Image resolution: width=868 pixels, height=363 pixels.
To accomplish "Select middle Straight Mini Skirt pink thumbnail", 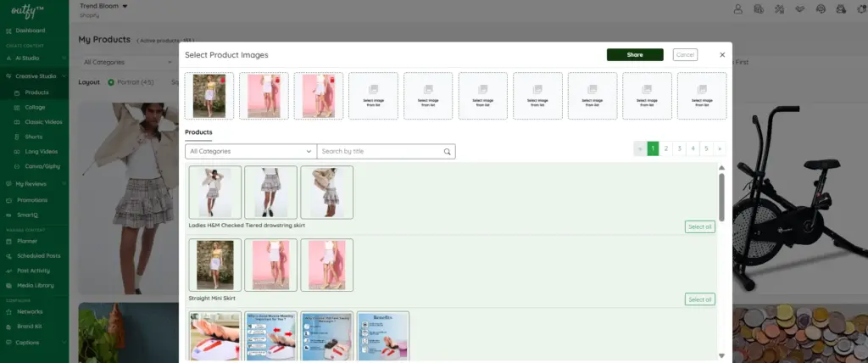I will click(270, 265).
